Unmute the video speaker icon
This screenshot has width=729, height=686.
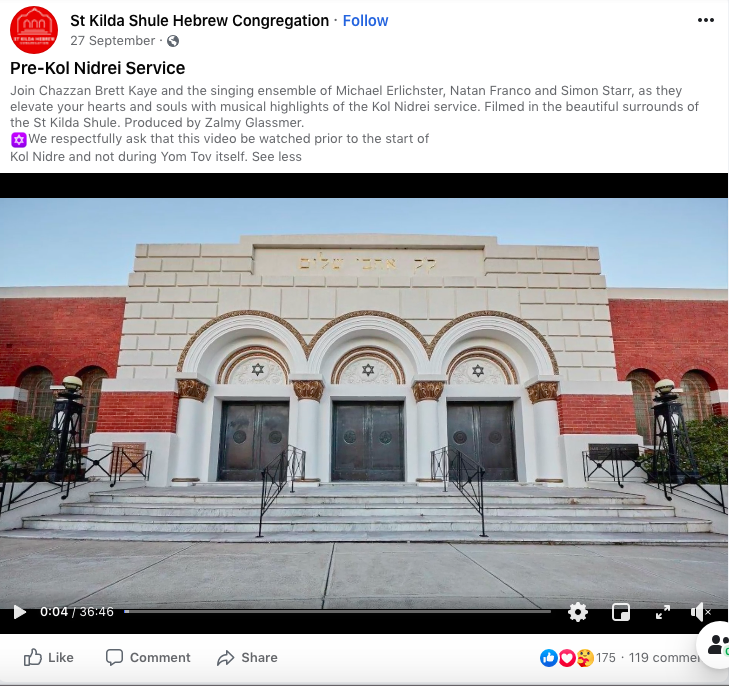click(700, 612)
